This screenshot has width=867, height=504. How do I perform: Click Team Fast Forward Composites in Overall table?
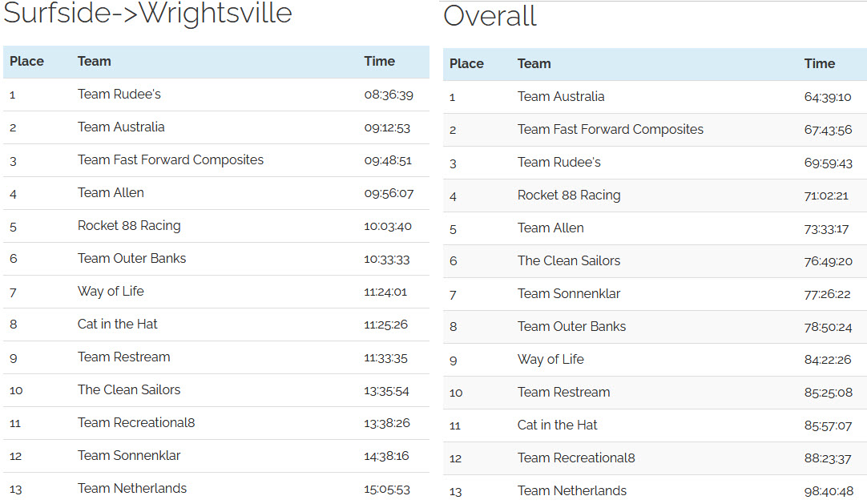pyautogui.click(x=610, y=130)
